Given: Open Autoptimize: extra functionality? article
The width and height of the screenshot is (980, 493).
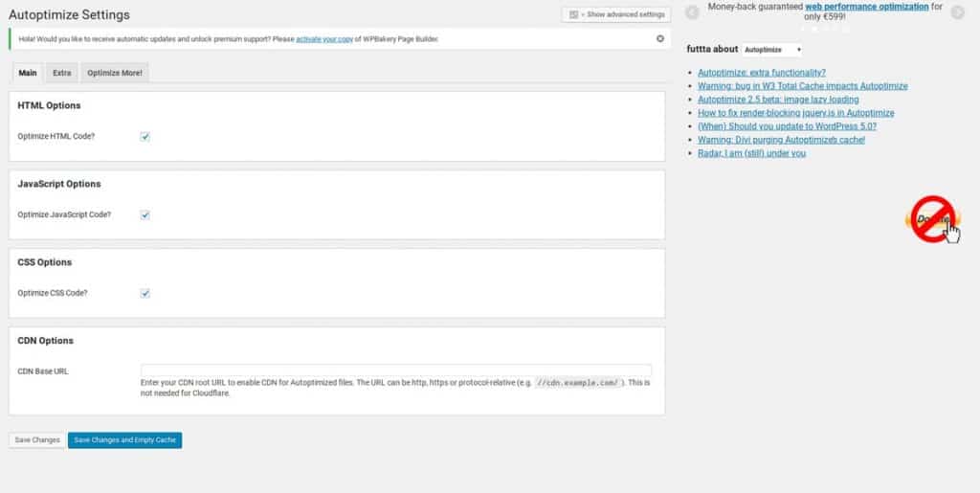Looking at the screenshot, I should tap(761, 73).
